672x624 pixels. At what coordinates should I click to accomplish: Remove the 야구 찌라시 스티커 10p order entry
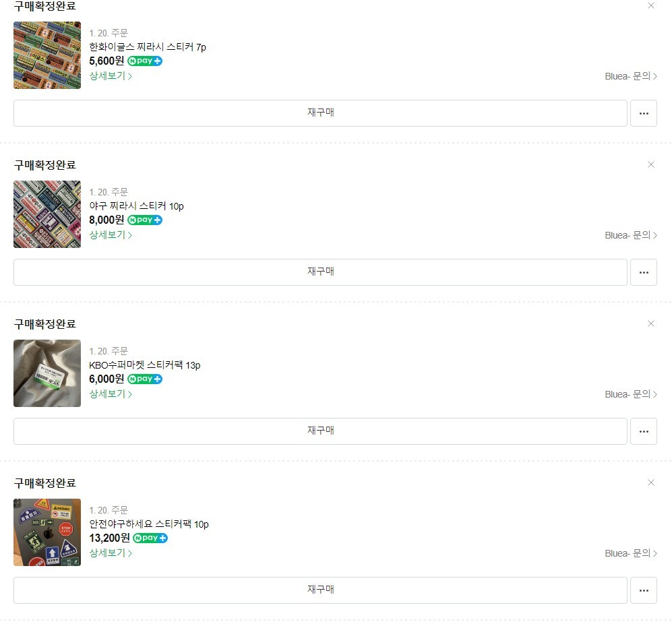coord(650,164)
